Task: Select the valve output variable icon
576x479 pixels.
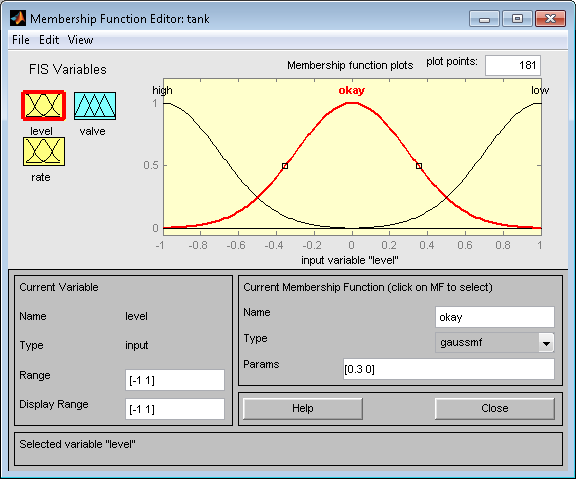Action: pos(95,106)
